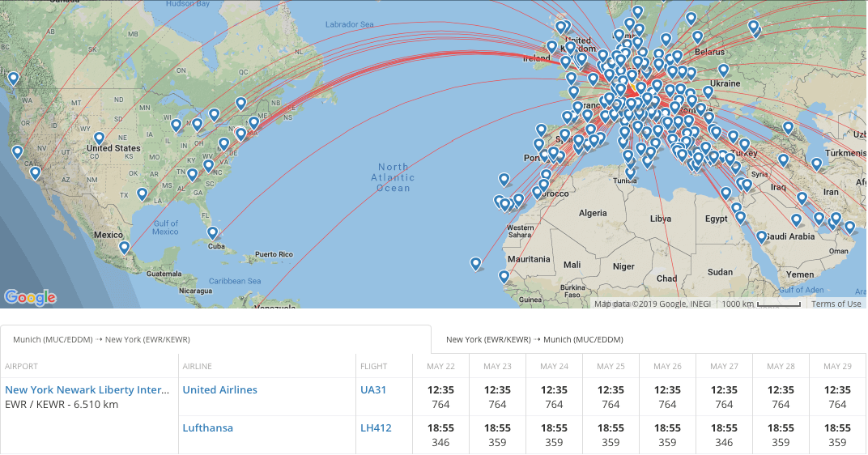This screenshot has height=455, width=868.
Task: Click the map pin at Houston in Texas
Action: click(143, 193)
